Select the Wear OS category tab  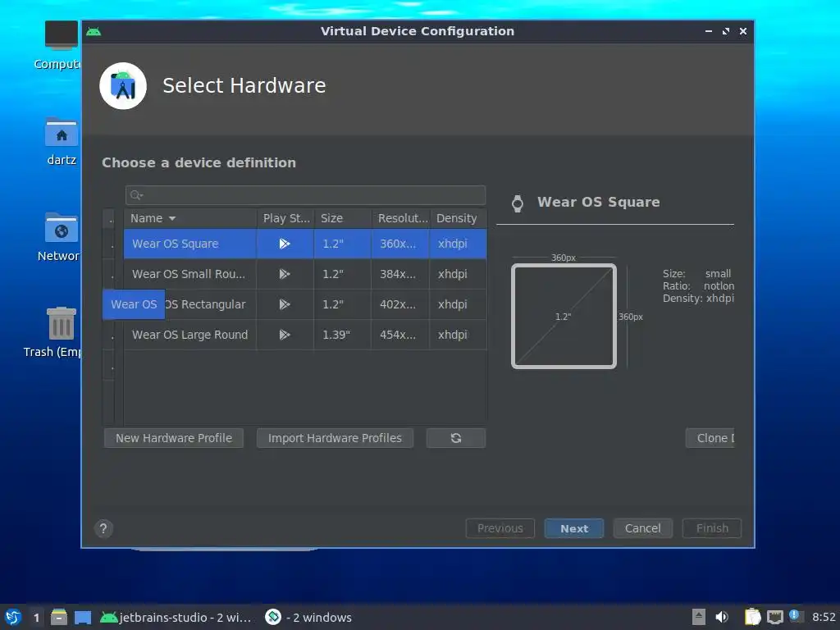click(134, 304)
